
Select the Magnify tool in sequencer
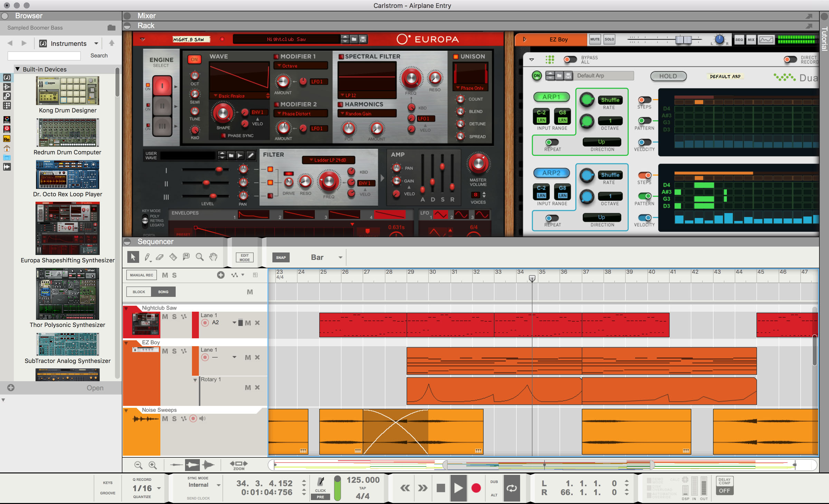200,257
